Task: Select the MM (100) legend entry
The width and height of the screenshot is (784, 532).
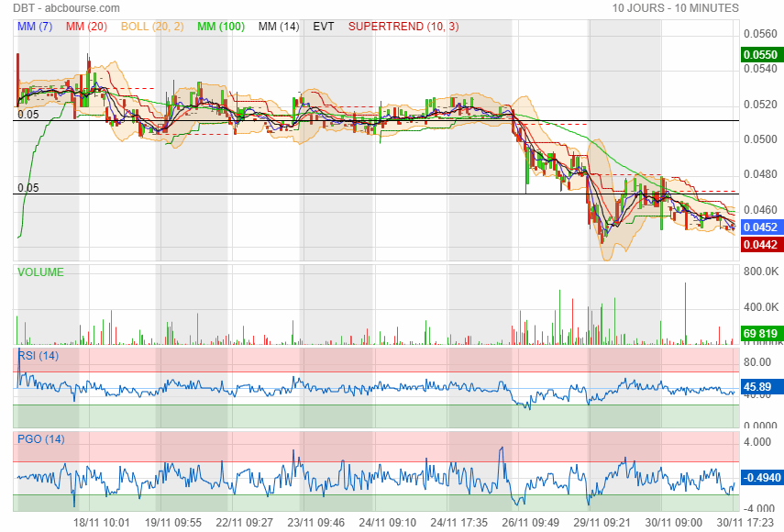Action: [x=221, y=27]
